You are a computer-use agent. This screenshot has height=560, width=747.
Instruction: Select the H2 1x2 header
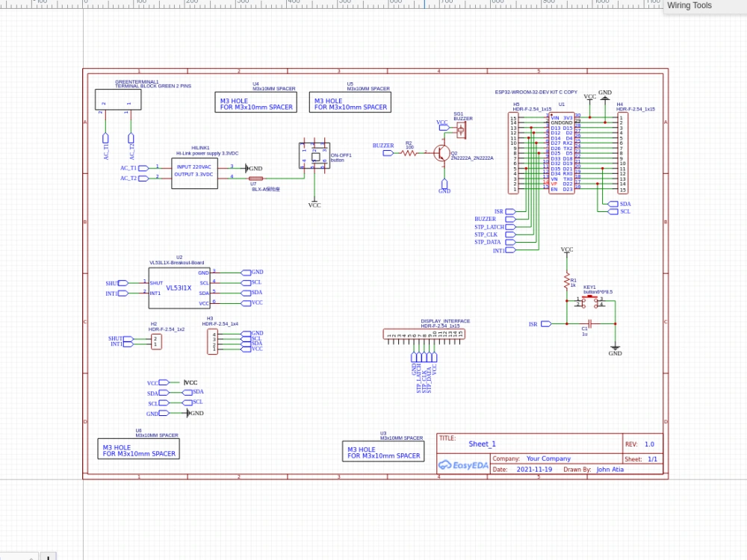[156, 341]
